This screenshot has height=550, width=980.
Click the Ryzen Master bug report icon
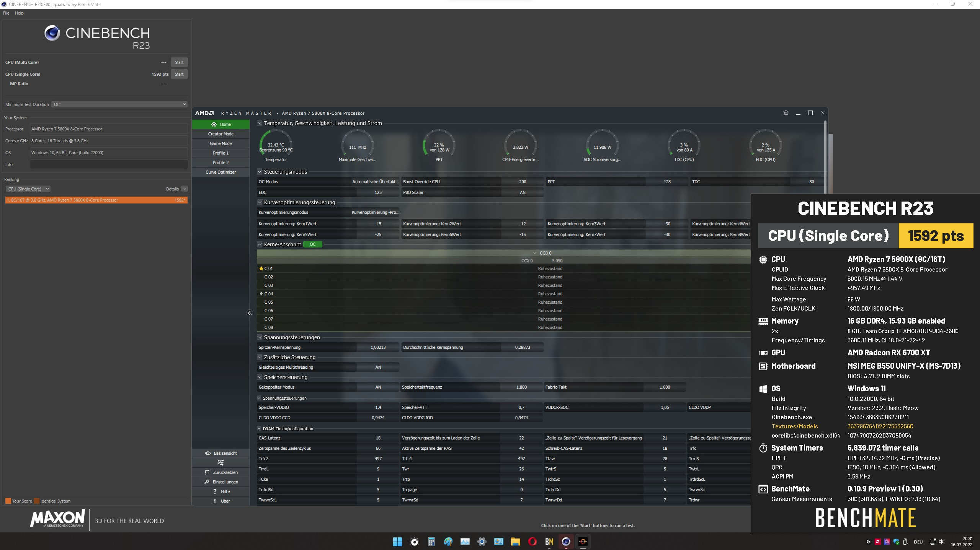pyautogui.click(x=786, y=113)
